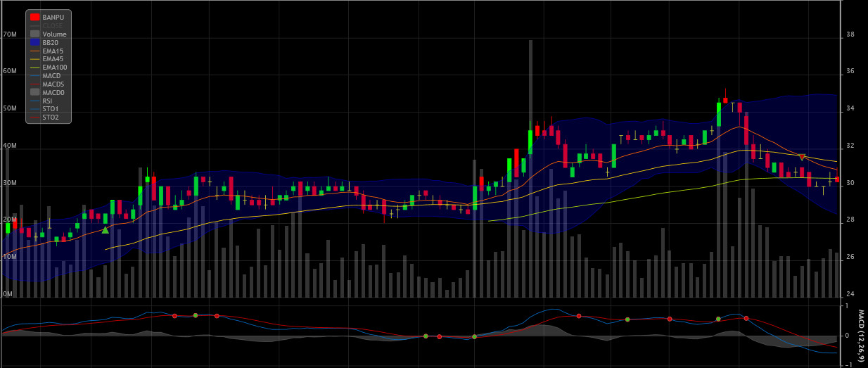Select the rightmost red crossover dot on MACD
868x368 pixels.
[746, 319]
